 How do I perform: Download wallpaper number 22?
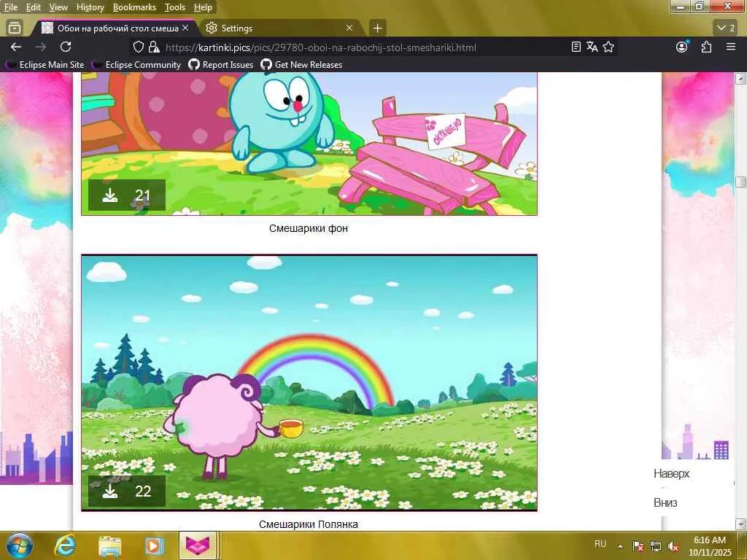tap(127, 491)
